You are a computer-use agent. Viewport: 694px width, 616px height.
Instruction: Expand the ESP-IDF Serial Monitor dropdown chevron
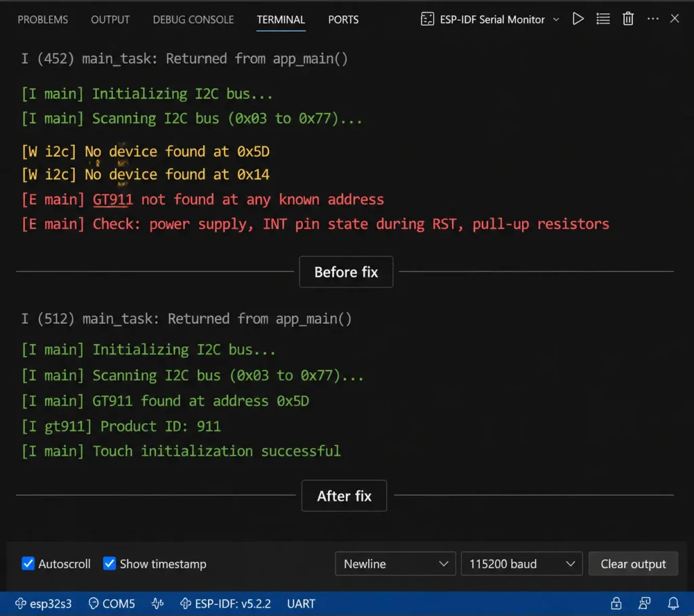pos(556,20)
